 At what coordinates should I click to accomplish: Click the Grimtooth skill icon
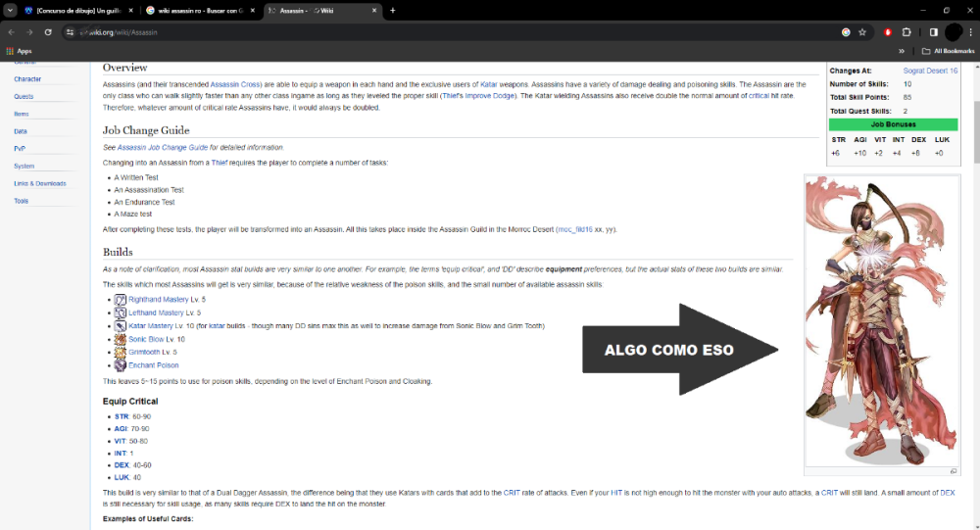tap(121, 352)
